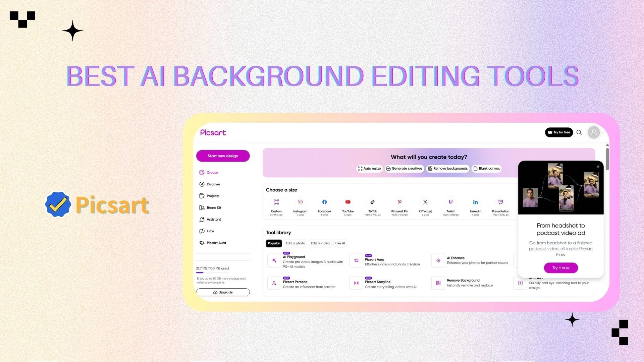
Task: Select the Use AI tab
Action: click(340, 243)
